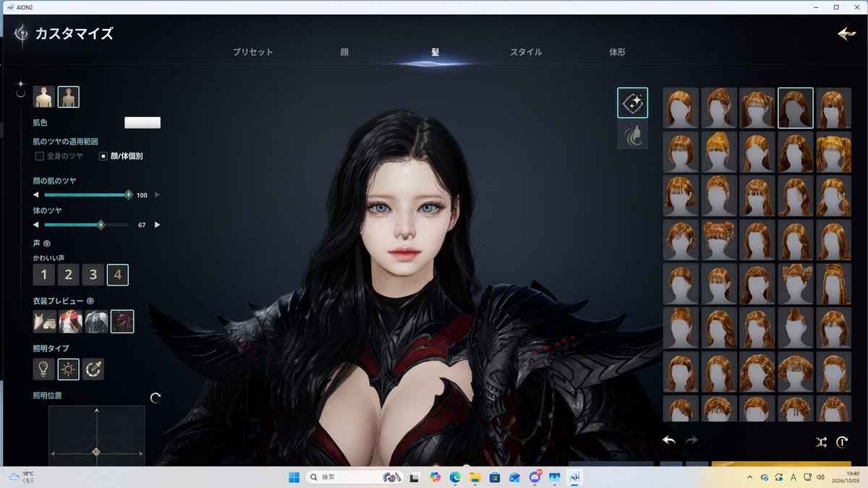Choose the rotating spotlight lighting type
The height and width of the screenshot is (488, 868).
point(93,369)
